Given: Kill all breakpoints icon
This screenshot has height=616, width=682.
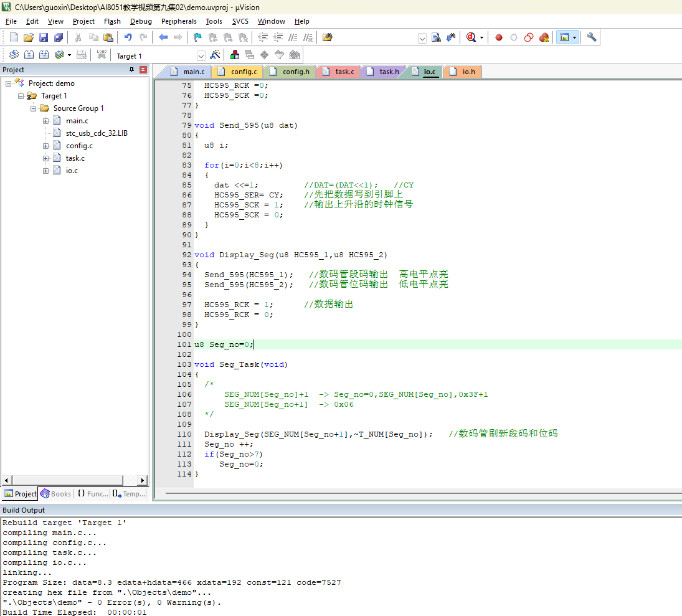Looking at the screenshot, I should point(544,37).
